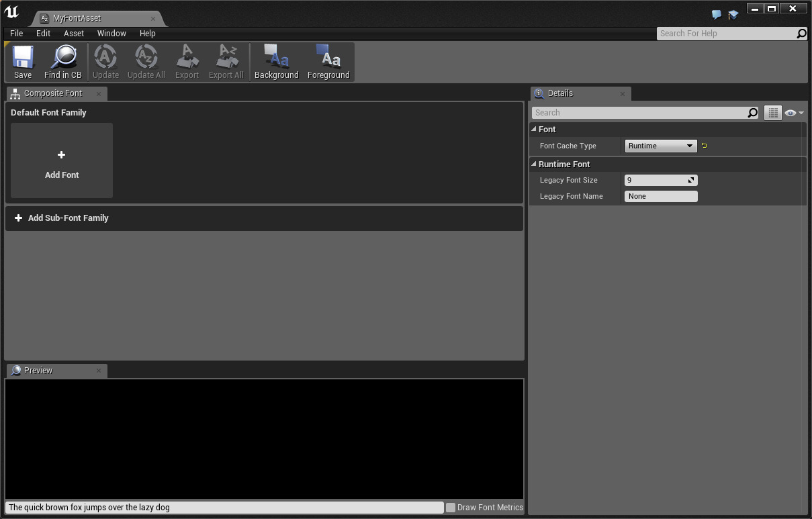The height and width of the screenshot is (519, 812).
Task: Enable Draw Font Metrics checkbox
Action: [451, 508]
